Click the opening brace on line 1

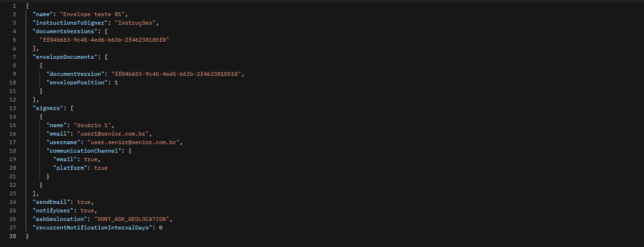28,6
